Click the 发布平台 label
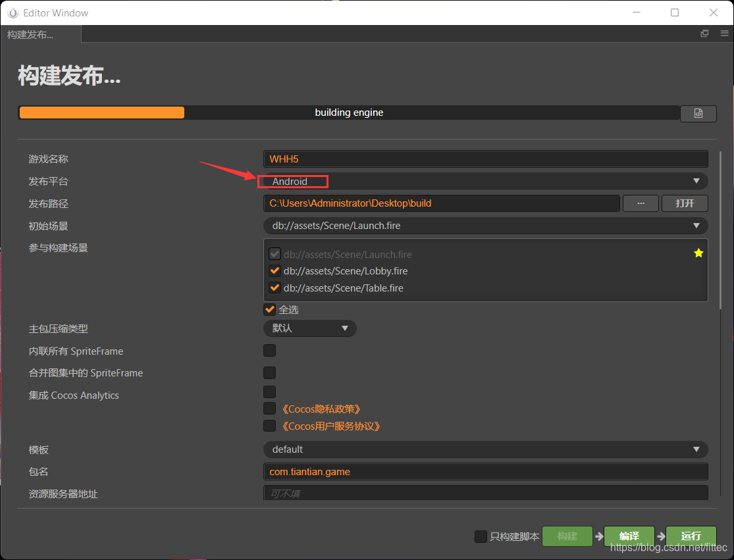 48,181
